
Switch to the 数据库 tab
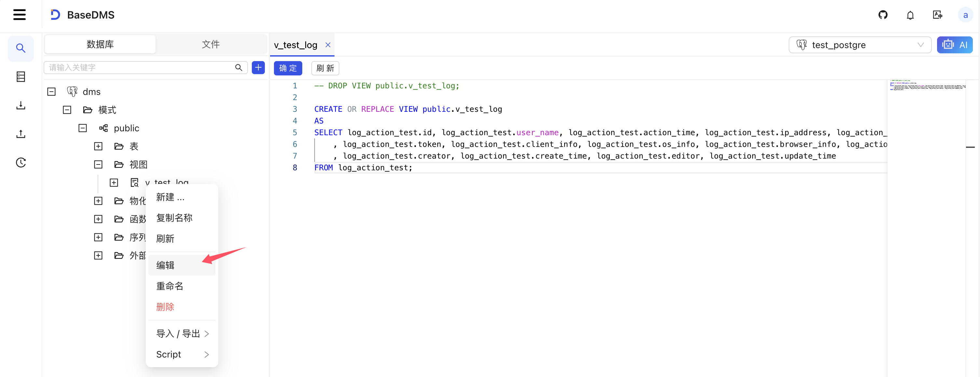[x=100, y=45]
